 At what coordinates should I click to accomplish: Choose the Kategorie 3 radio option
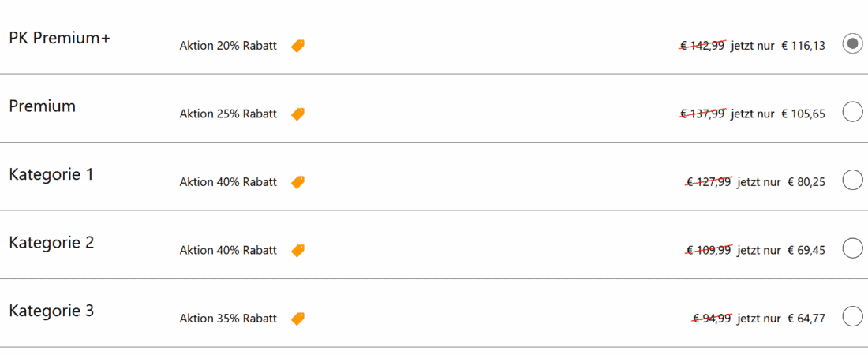(x=852, y=317)
